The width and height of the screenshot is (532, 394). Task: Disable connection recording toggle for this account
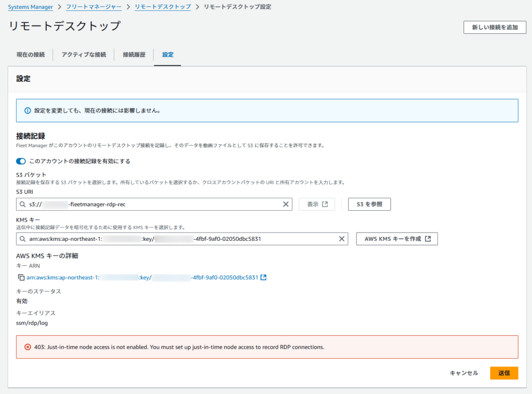tap(21, 161)
